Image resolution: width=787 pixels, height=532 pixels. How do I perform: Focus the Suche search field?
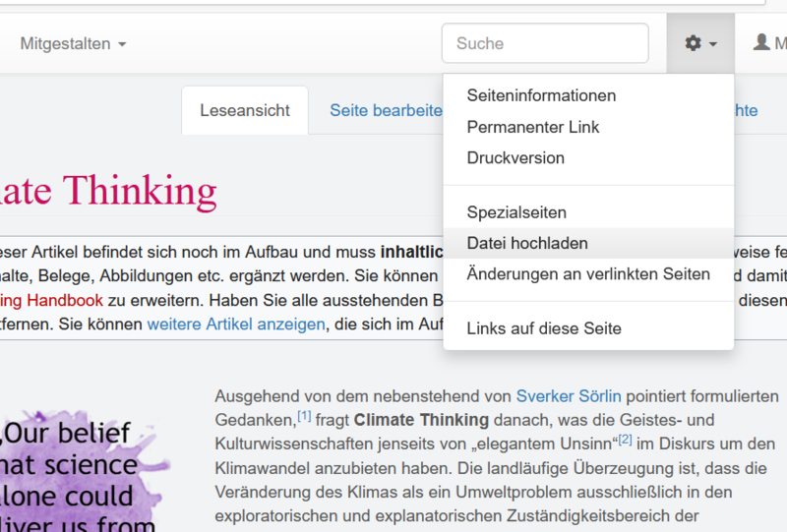pyautogui.click(x=545, y=43)
